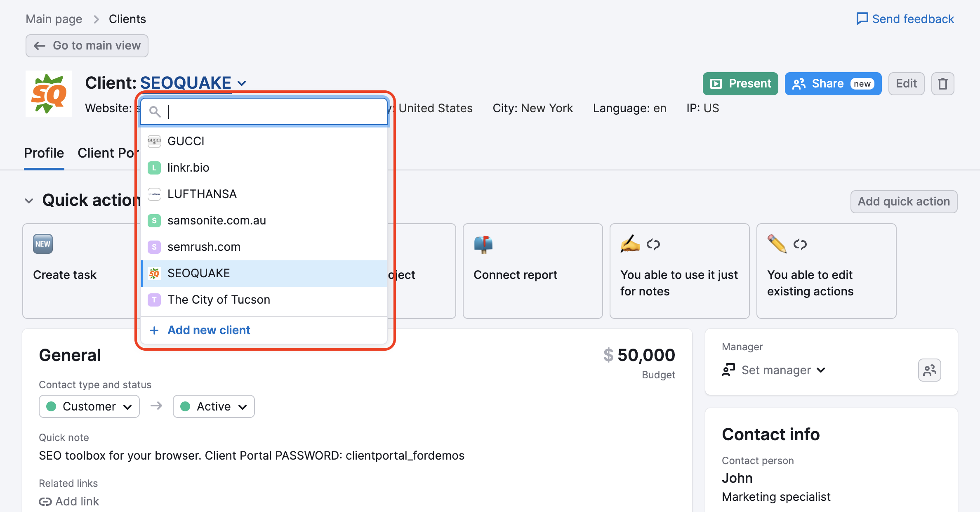980x512 pixels.
Task: Open the Client Portal tab
Action: pos(108,153)
